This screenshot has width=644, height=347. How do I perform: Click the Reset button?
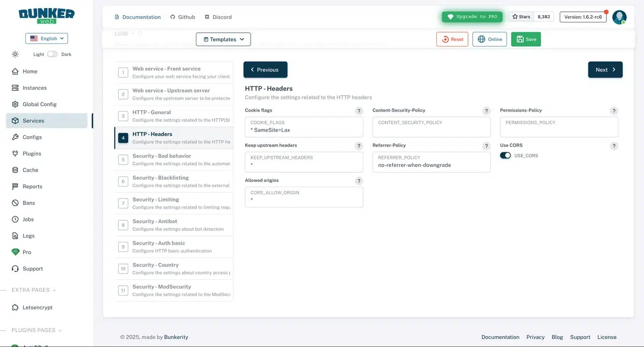coord(452,39)
